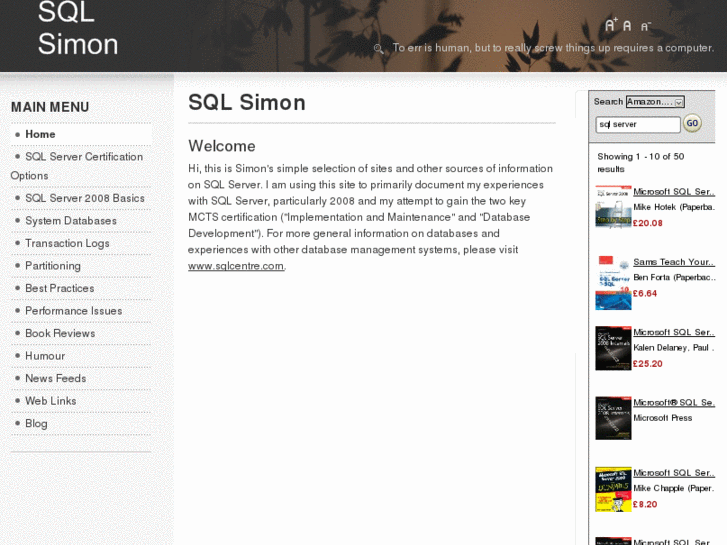Click the 'MAIN MENU' heading
The height and width of the screenshot is (545, 727).
(50, 107)
